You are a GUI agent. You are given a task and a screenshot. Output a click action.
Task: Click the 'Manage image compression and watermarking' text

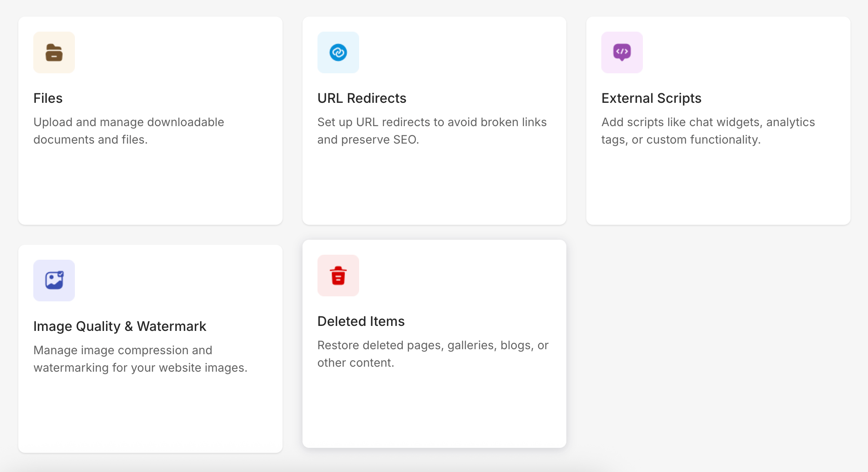pyautogui.click(x=140, y=359)
